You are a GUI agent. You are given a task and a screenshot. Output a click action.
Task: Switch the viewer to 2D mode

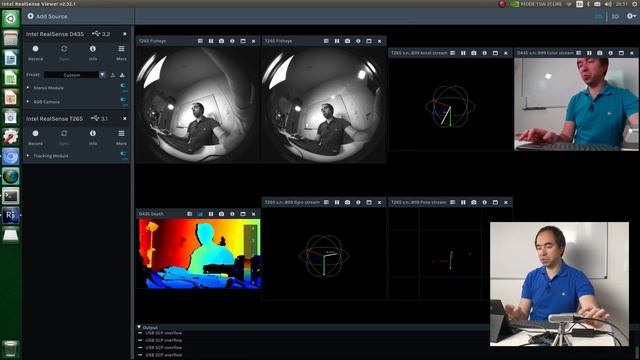click(598, 16)
